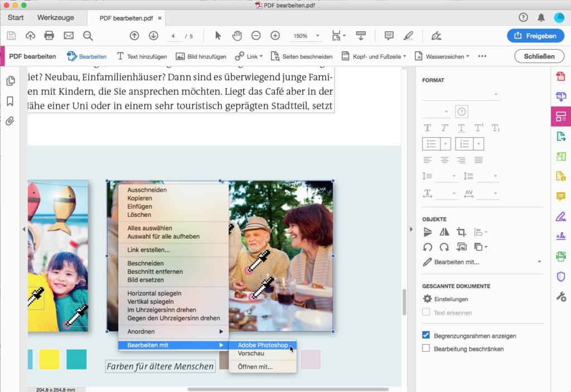Click the yellow color swatch
571x392 pixels.
click(x=49, y=359)
